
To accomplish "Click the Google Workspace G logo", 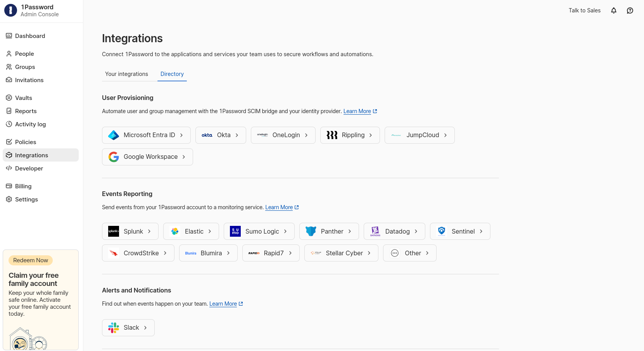I will click(x=114, y=157).
